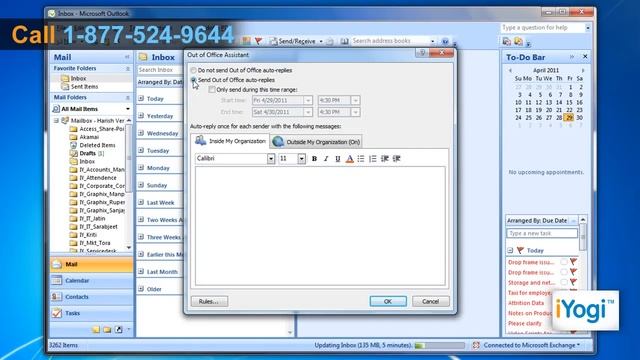Click the Sent Items favorite folder

[84, 87]
